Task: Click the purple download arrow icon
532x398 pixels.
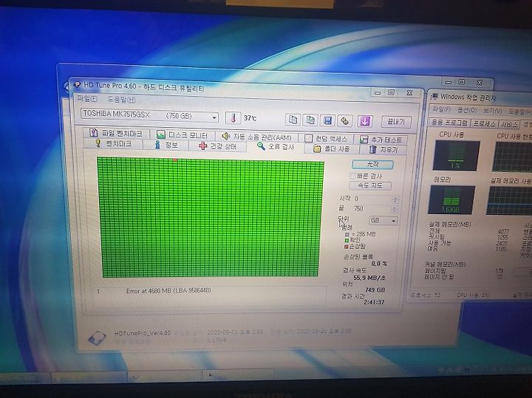Action: click(364, 121)
